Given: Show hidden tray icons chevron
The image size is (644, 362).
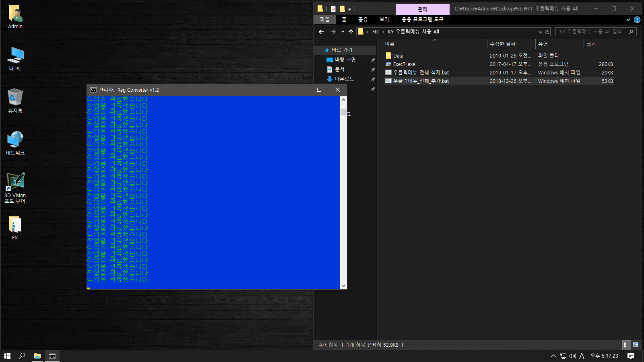Looking at the screenshot, I should tap(553, 356).
